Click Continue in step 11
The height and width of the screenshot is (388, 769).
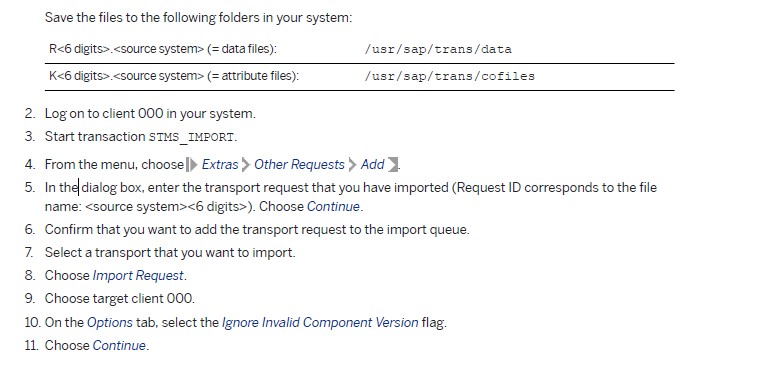(119, 345)
